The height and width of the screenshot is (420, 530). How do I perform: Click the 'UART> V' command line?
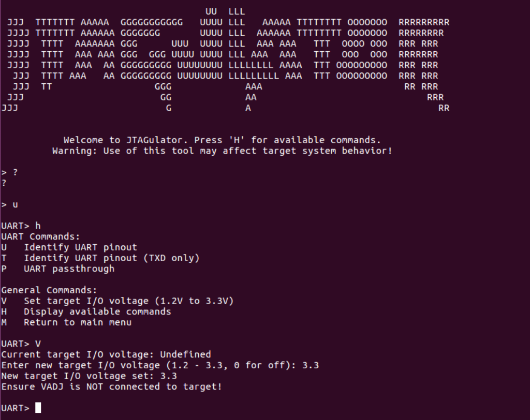coord(21,344)
